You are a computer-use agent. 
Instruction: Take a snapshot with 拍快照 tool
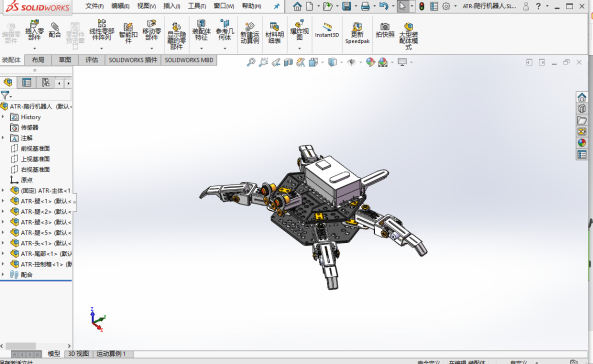click(x=385, y=30)
